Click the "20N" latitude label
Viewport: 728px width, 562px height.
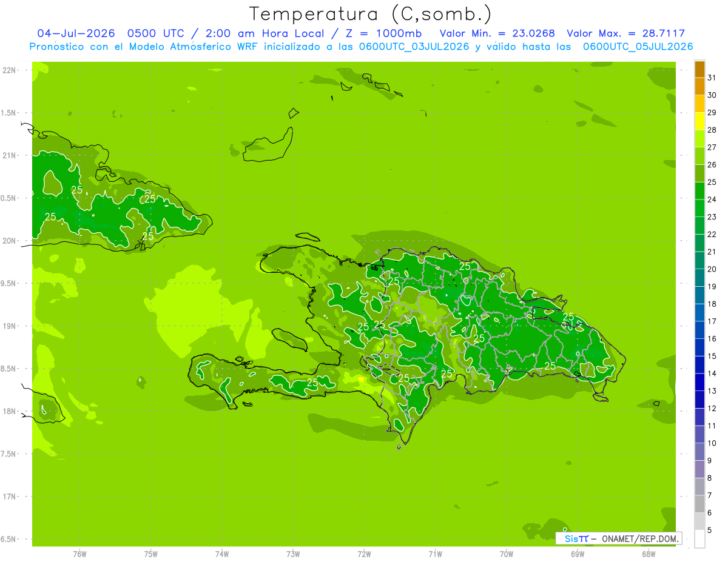click(9, 241)
